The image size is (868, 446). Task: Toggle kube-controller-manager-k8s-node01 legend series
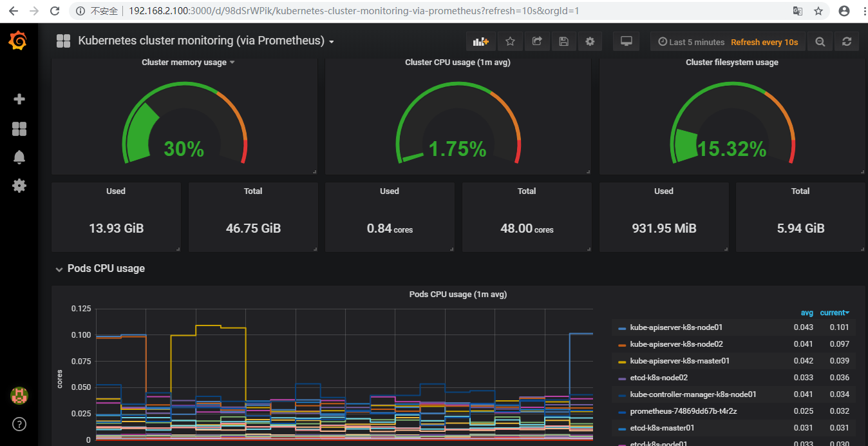693,394
